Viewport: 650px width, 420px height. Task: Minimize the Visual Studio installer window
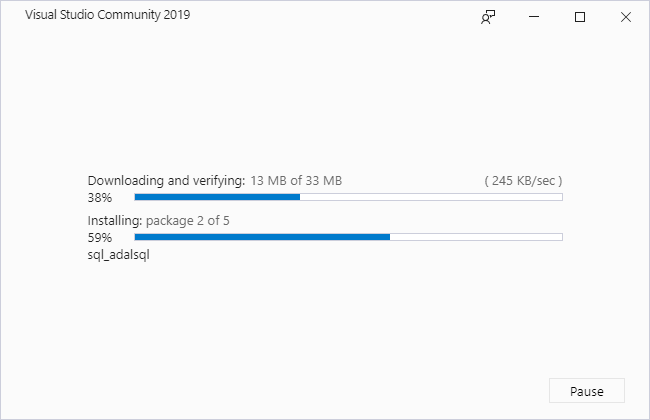pyautogui.click(x=535, y=17)
